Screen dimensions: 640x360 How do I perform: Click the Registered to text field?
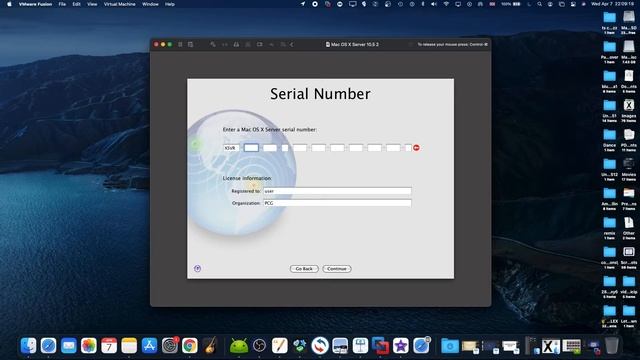pos(337,191)
